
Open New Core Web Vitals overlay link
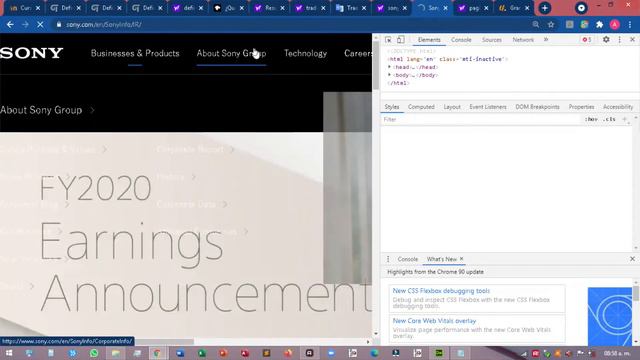click(434, 321)
